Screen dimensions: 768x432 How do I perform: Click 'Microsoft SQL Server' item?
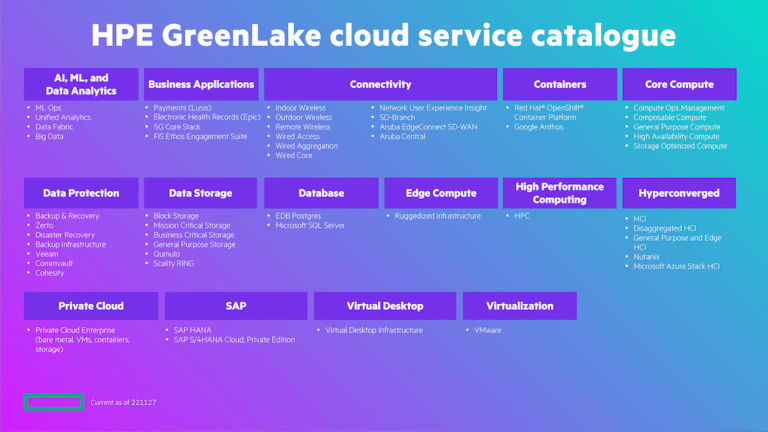coord(310,225)
